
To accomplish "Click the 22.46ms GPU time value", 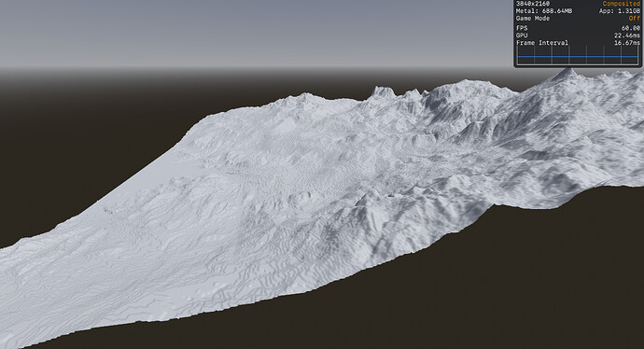I will coord(627,35).
